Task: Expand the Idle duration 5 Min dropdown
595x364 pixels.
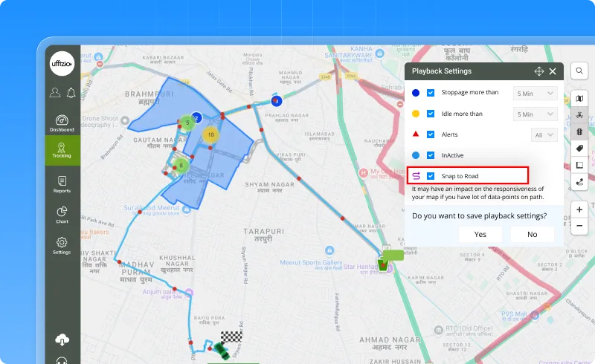Action: point(535,114)
